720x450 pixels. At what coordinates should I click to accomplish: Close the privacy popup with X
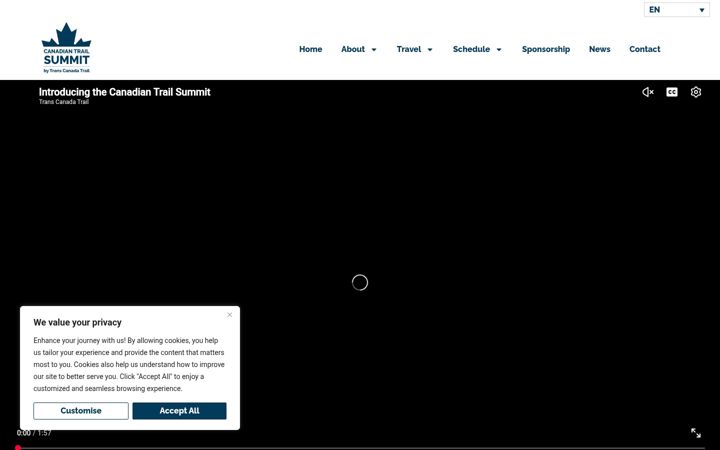tap(230, 315)
